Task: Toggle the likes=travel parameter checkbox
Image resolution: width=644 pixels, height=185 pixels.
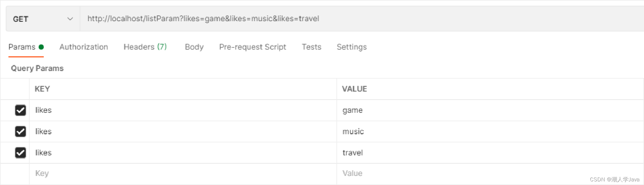Action: [21, 153]
